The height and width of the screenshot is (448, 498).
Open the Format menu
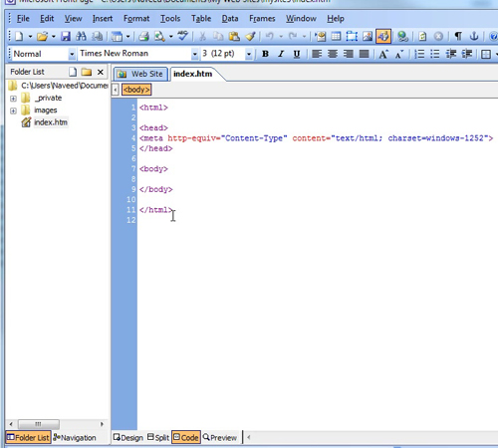point(136,19)
